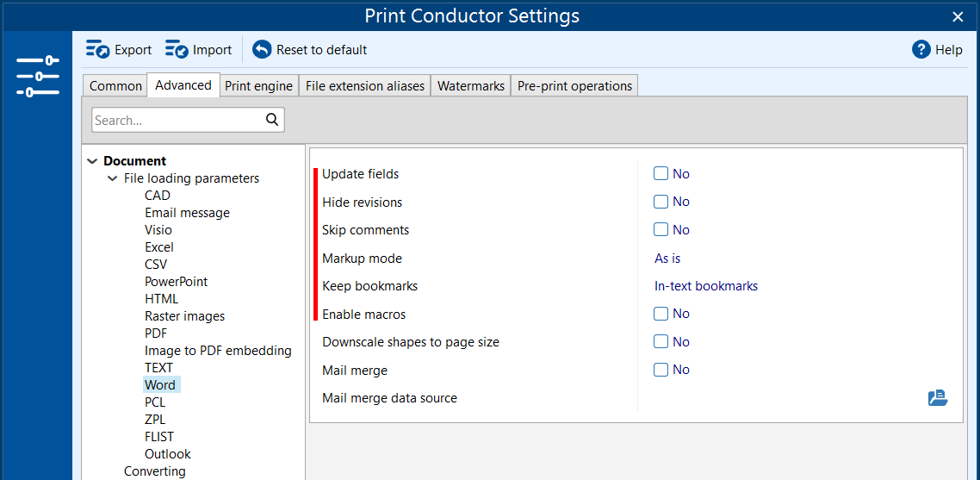
Task: Open the Markup mode 'As is' dropdown
Action: click(x=667, y=259)
